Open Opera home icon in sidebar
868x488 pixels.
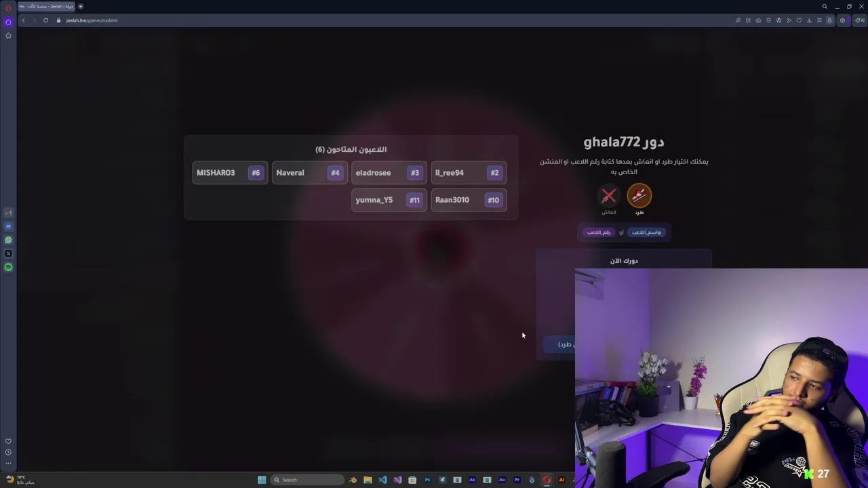(8, 22)
